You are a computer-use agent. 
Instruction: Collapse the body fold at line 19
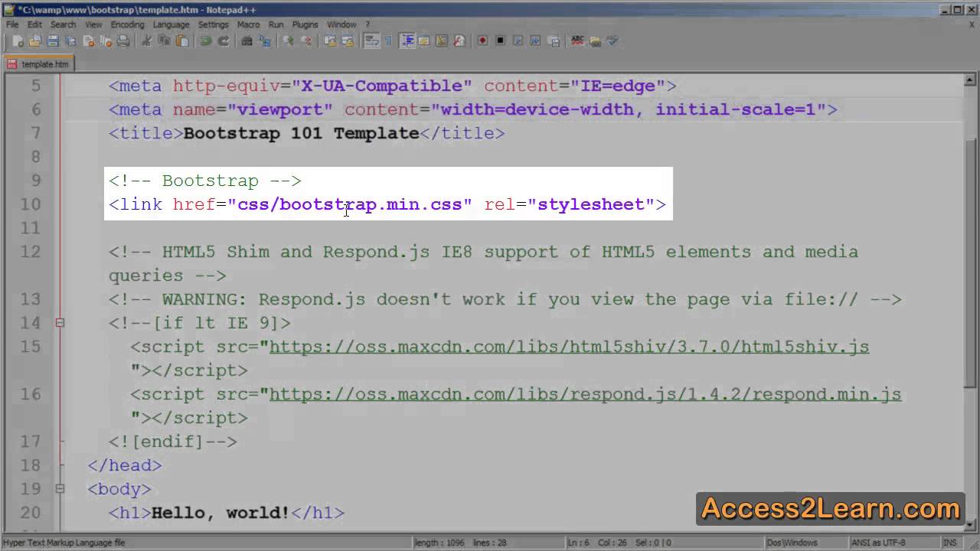point(60,489)
